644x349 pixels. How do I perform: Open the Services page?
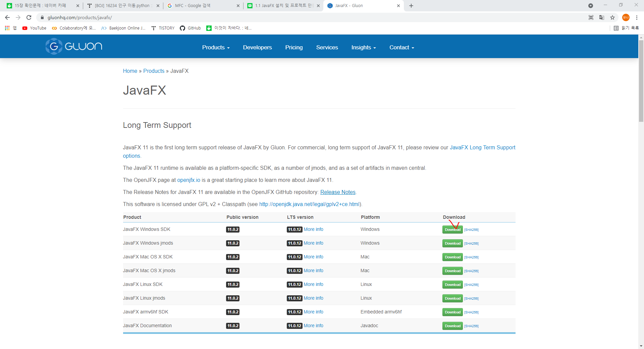327,48
